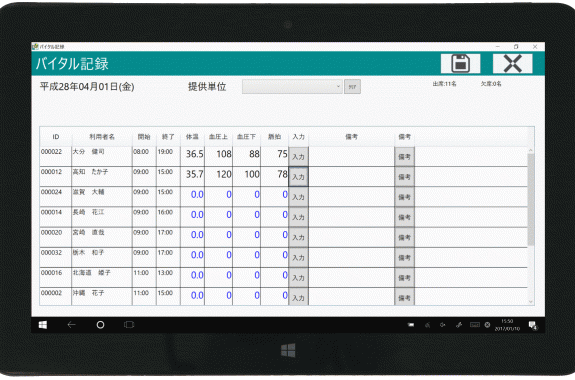Open 備考 button for ID 000016
Image resolution: width=575 pixels, height=380 pixels.
[x=404, y=278]
